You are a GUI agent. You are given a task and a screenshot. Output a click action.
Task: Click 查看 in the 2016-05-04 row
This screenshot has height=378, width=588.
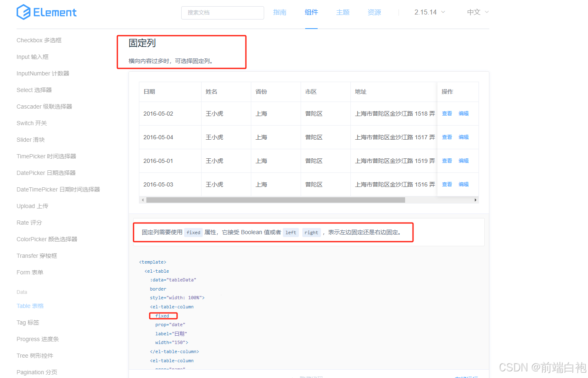(447, 137)
